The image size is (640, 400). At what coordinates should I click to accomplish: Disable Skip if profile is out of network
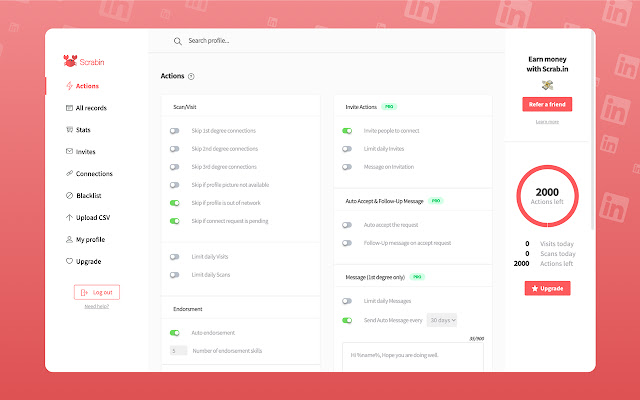[x=175, y=203]
